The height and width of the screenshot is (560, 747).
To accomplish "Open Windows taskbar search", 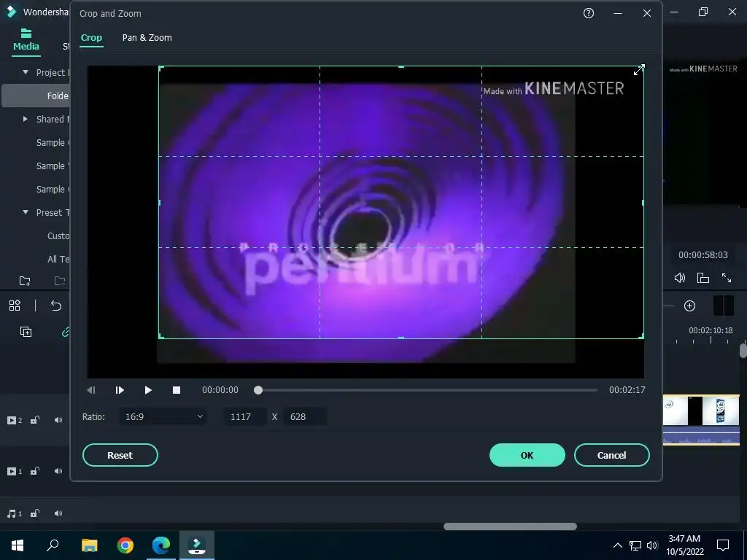I will pos(53,545).
